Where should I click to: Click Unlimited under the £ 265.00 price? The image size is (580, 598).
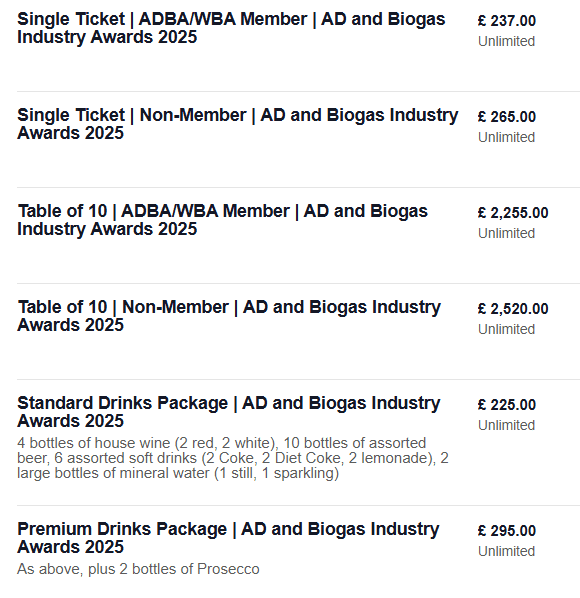coord(506,137)
